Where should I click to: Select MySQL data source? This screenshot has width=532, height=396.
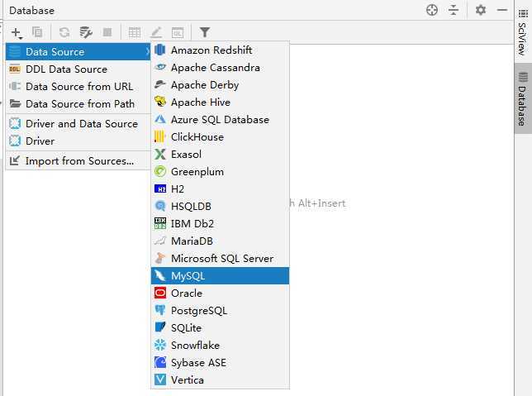click(221, 275)
